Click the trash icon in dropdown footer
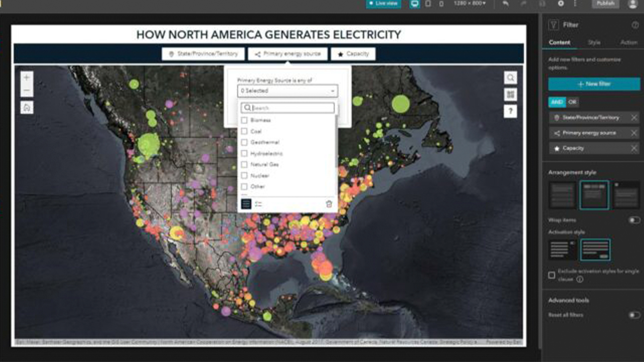 click(329, 204)
